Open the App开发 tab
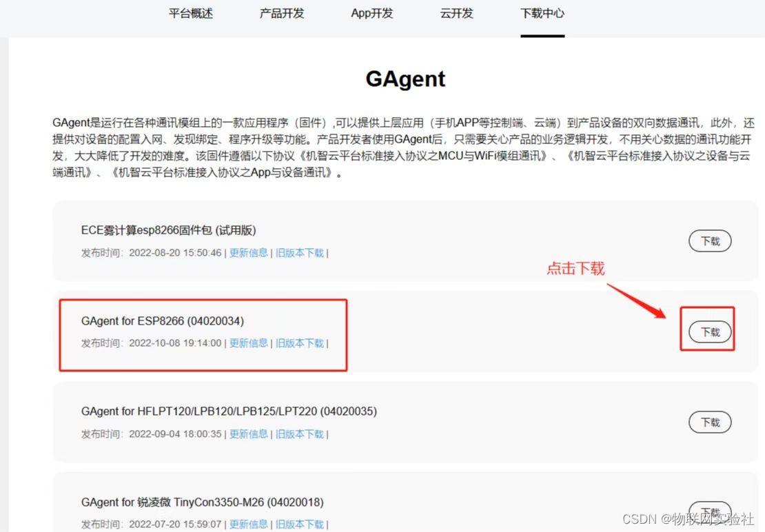 (371, 13)
